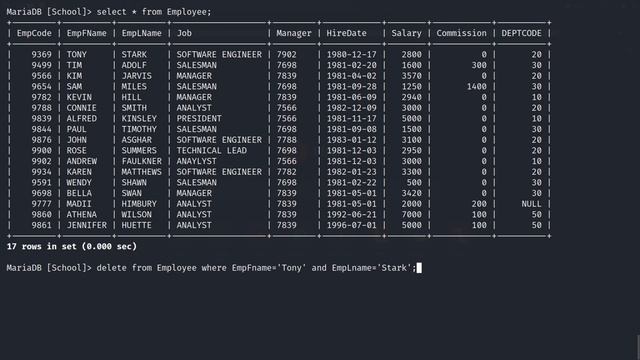The width and height of the screenshot is (640, 360).
Task: Click job ANAYLYST in Andrew's row
Action: (x=197, y=161)
